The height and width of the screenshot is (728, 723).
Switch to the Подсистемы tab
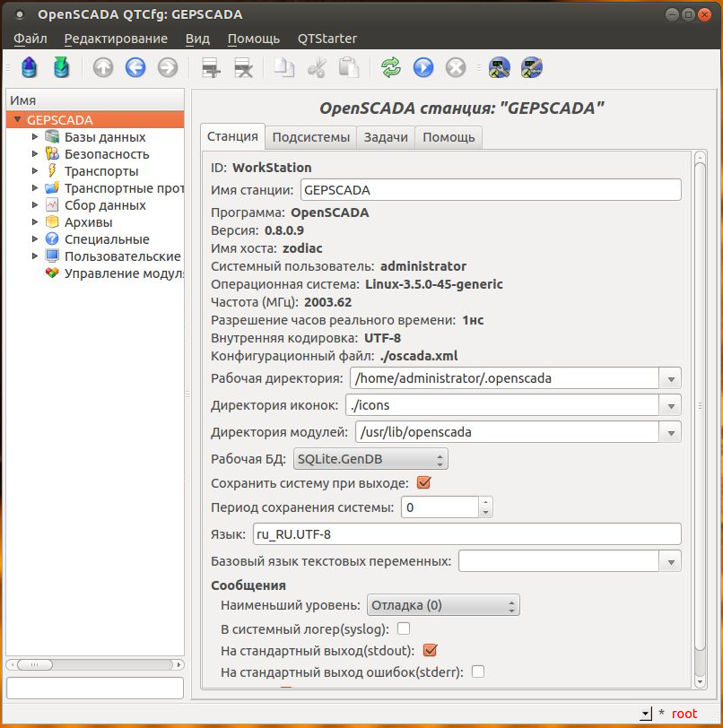311,137
